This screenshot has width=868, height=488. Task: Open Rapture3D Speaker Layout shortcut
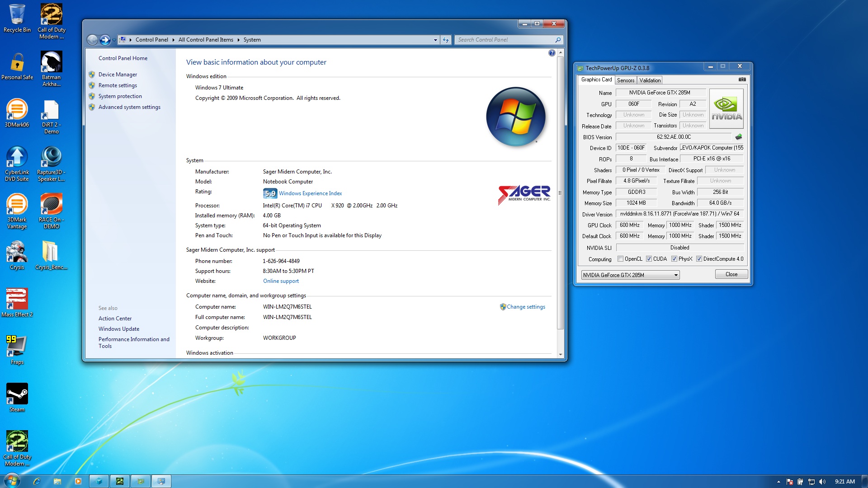tap(52, 164)
